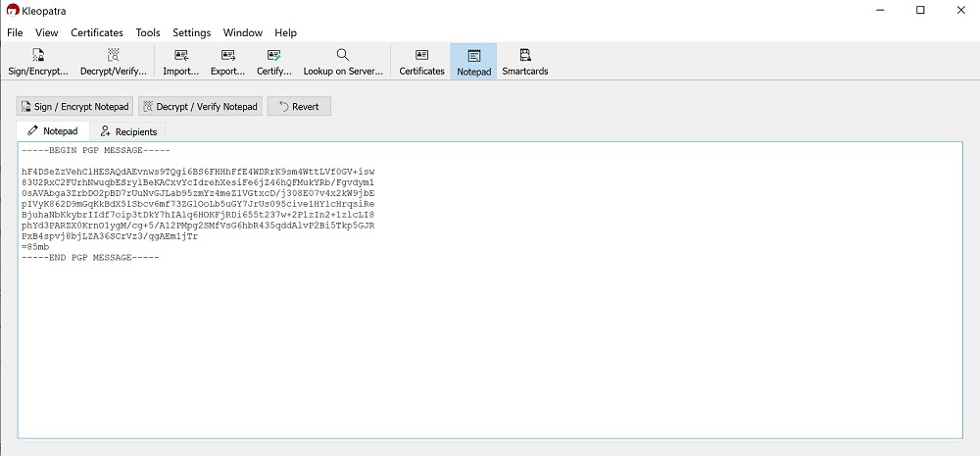Open the Window menu
Image resolution: width=980 pixels, height=456 pixels.
click(242, 32)
